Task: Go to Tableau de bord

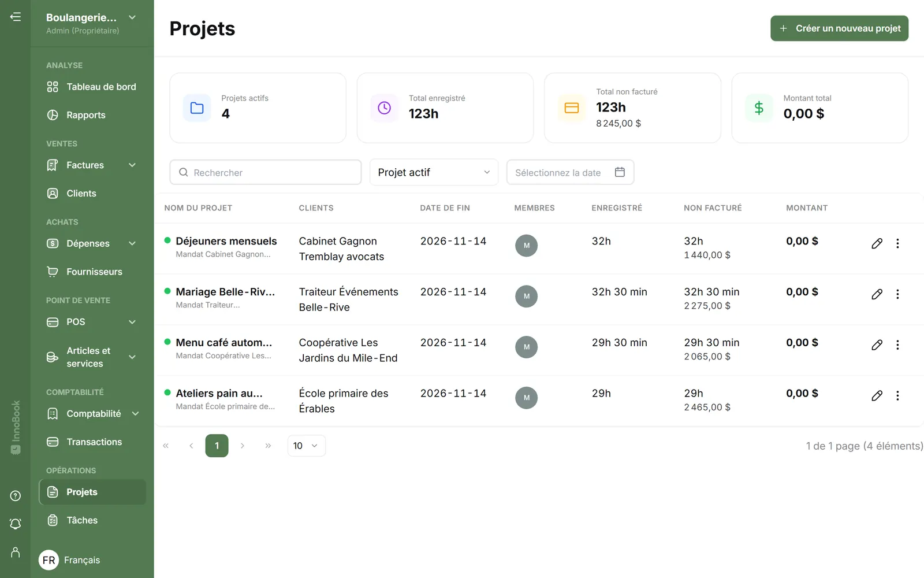Action: pyautogui.click(x=92, y=87)
